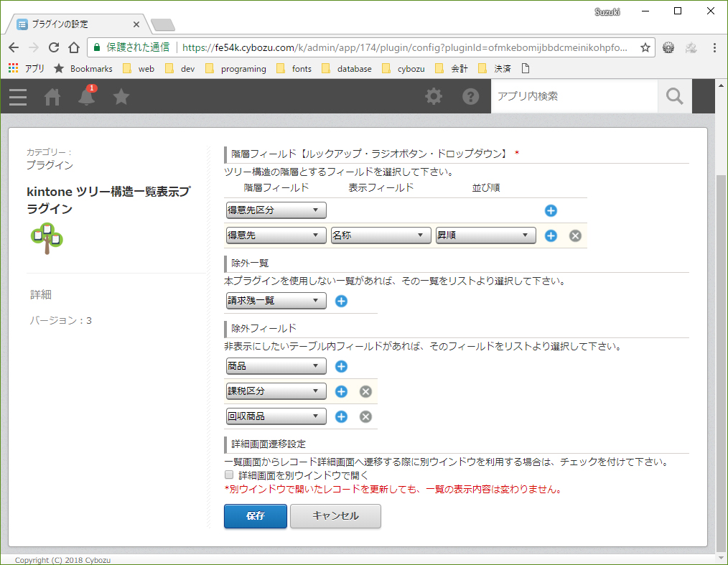Add row after 得意先区分 hierarchy field

(x=551, y=211)
